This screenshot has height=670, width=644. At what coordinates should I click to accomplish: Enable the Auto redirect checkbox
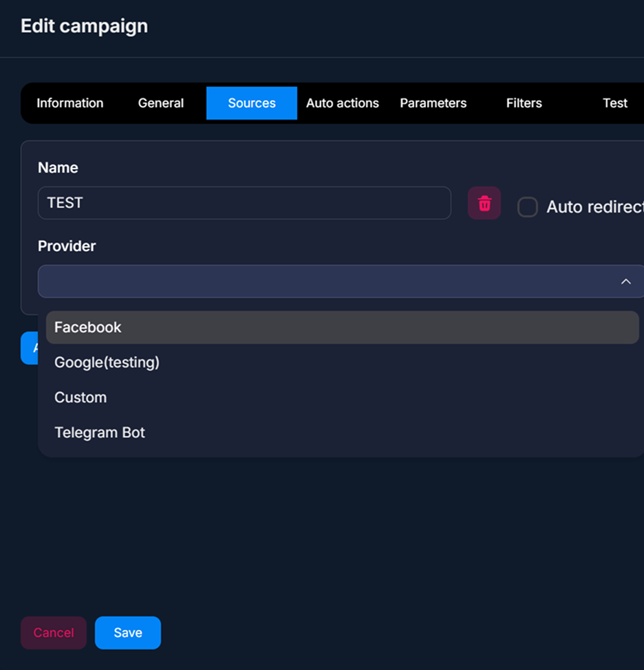coord(527,207)
